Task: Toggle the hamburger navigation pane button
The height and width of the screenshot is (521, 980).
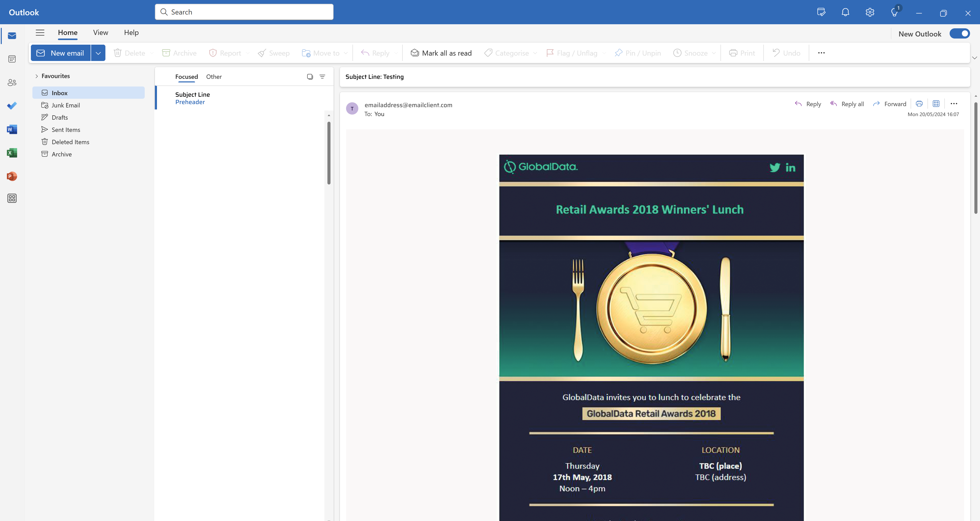Action: click(x=40, y=33)
